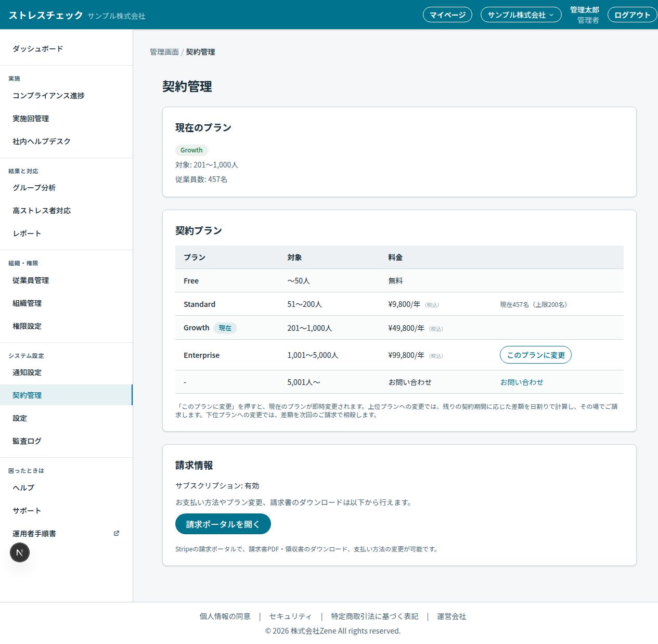Open ヘルプ in the sidebar

[x=66, y=488]
